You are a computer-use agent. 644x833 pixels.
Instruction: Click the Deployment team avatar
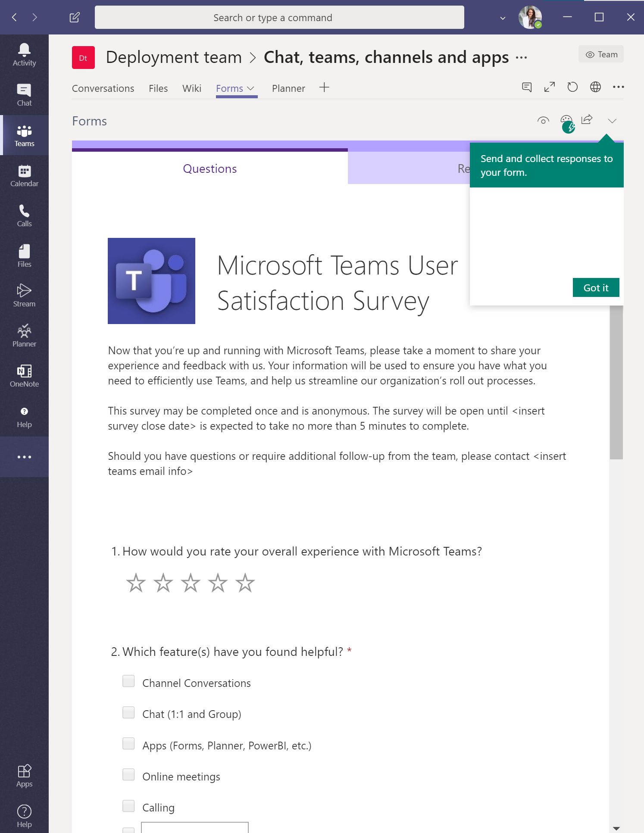coord(83,58)
